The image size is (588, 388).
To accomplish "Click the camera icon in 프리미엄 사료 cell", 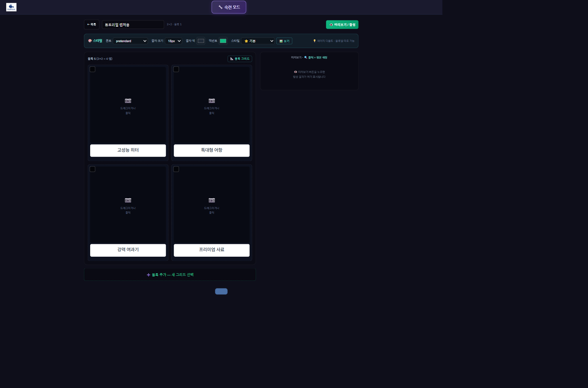I will click(212, 200).
